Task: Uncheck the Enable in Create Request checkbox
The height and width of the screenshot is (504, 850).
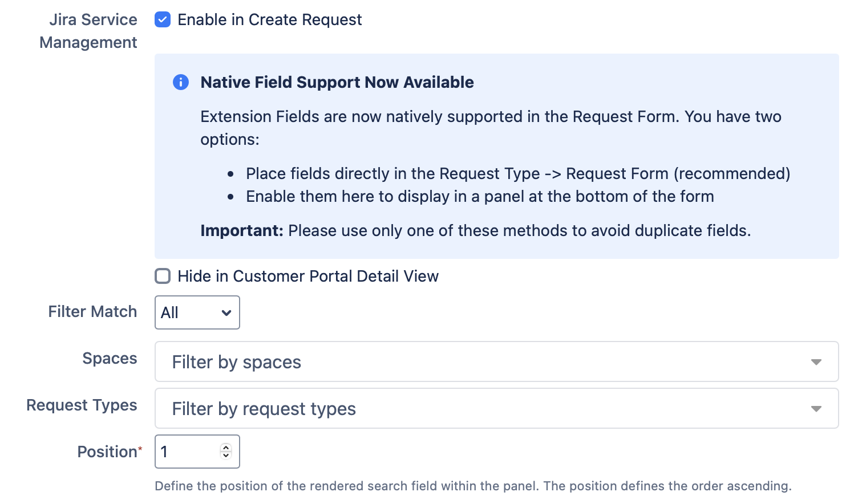Action: click(163, 20)
